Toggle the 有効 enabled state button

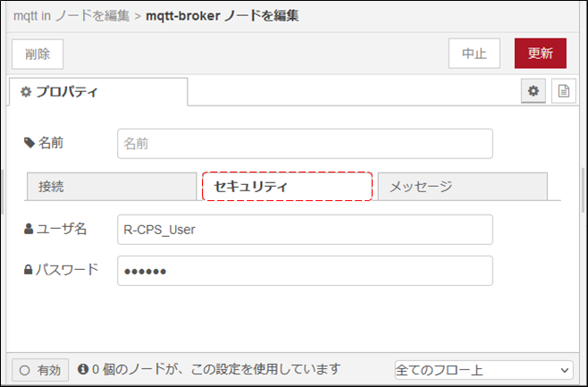(40, 369)
